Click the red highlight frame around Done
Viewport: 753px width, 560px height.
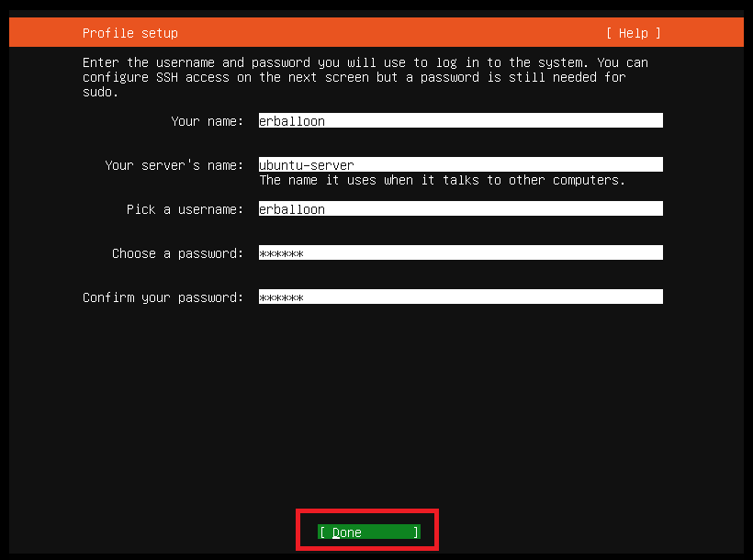(x=367, y=511)
